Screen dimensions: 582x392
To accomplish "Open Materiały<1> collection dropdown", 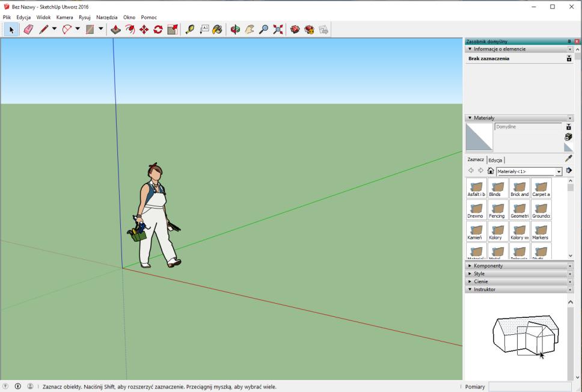I will click(x=559, y=171).
